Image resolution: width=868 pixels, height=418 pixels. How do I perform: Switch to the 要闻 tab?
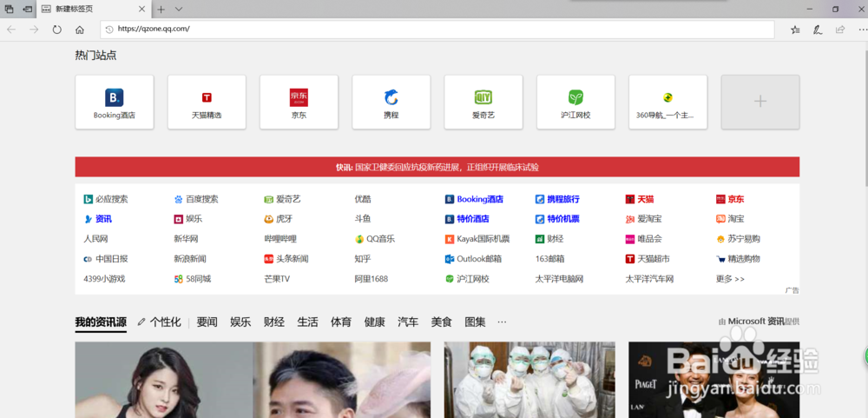pos(207,322)
